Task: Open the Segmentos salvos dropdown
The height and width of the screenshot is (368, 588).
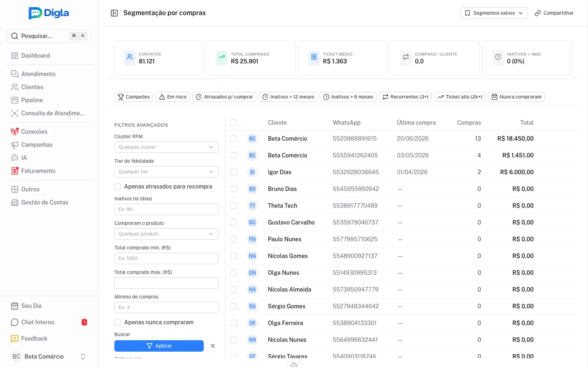Action: coord(494,13)
